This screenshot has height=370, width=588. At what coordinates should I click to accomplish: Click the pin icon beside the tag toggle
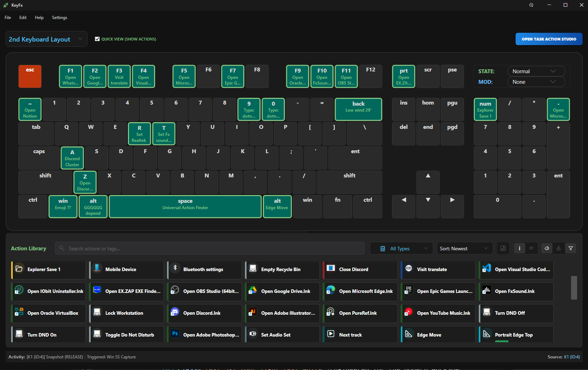tap(558, 248)
